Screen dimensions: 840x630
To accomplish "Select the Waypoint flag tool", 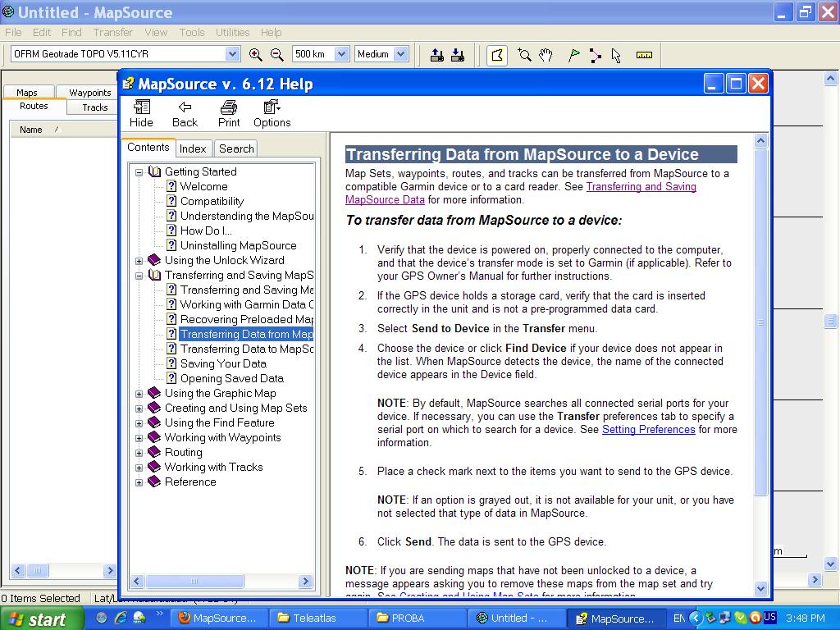I will click(x=574, y=55).
